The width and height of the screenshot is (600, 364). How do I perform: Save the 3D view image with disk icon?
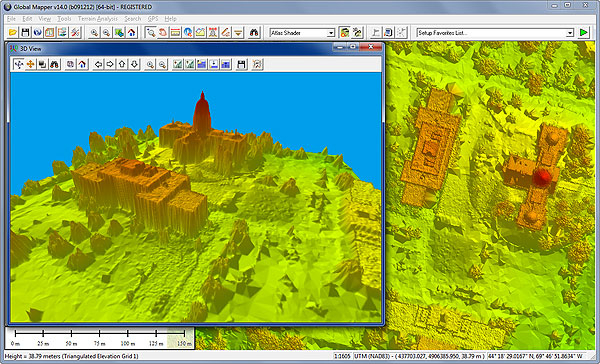241,64
